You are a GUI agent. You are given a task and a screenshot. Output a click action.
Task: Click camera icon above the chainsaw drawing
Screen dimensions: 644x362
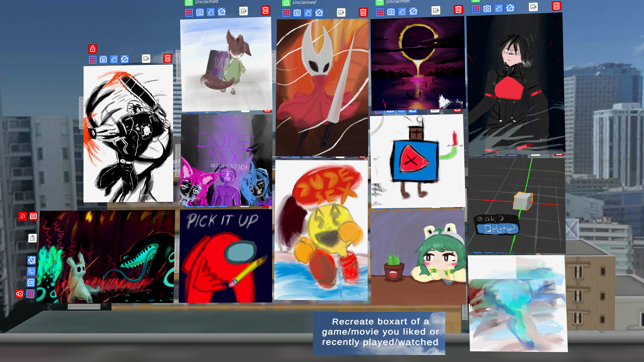[x=103, y=59]
